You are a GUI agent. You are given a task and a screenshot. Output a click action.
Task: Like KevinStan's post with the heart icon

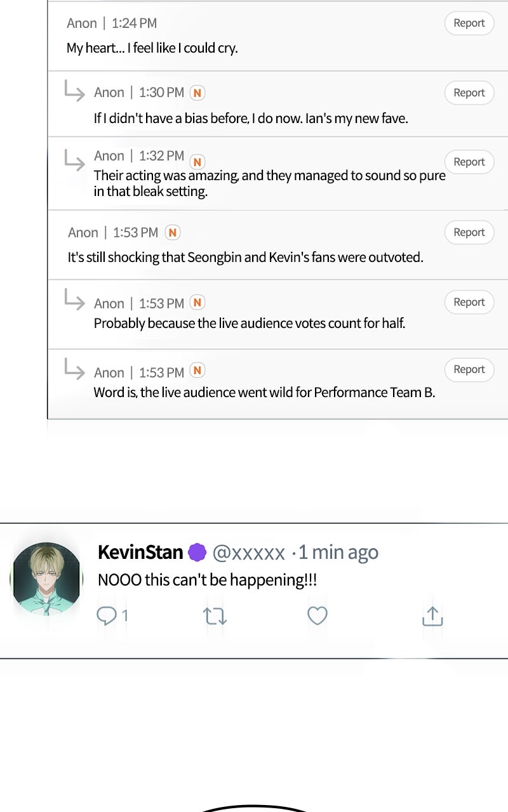point(317,615)
